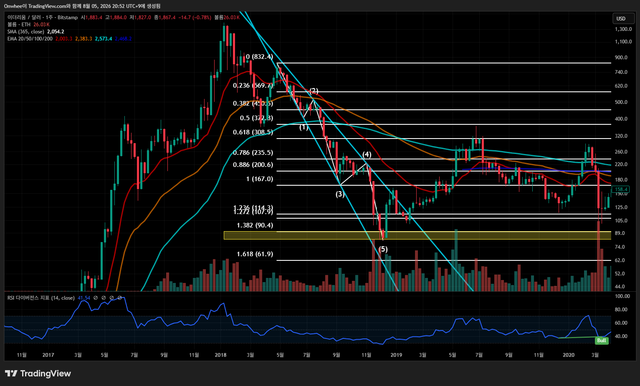Select the 0.618 (308.5) Fibonacci label
The image size is (640, 386).
[253, 132]
